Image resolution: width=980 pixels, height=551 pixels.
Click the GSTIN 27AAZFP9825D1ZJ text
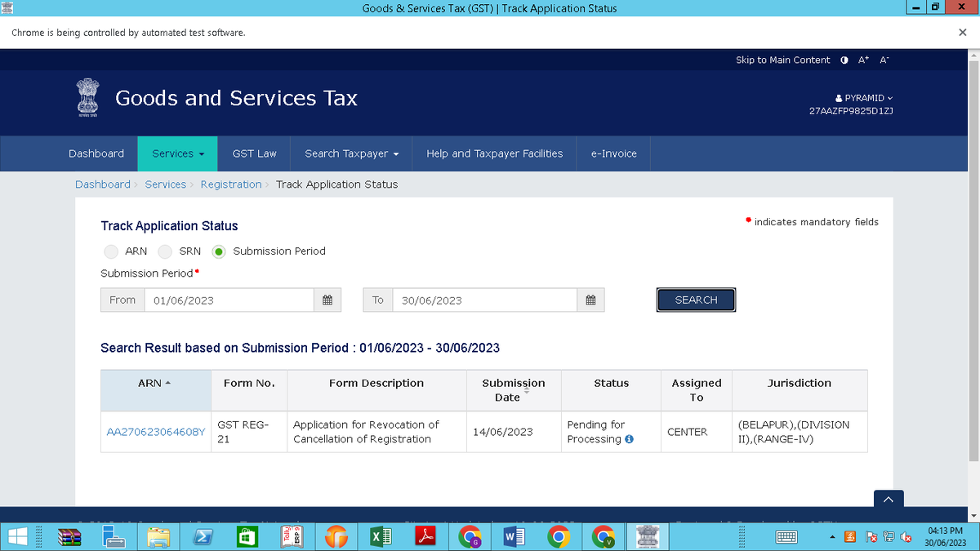[x=851, y=111]
